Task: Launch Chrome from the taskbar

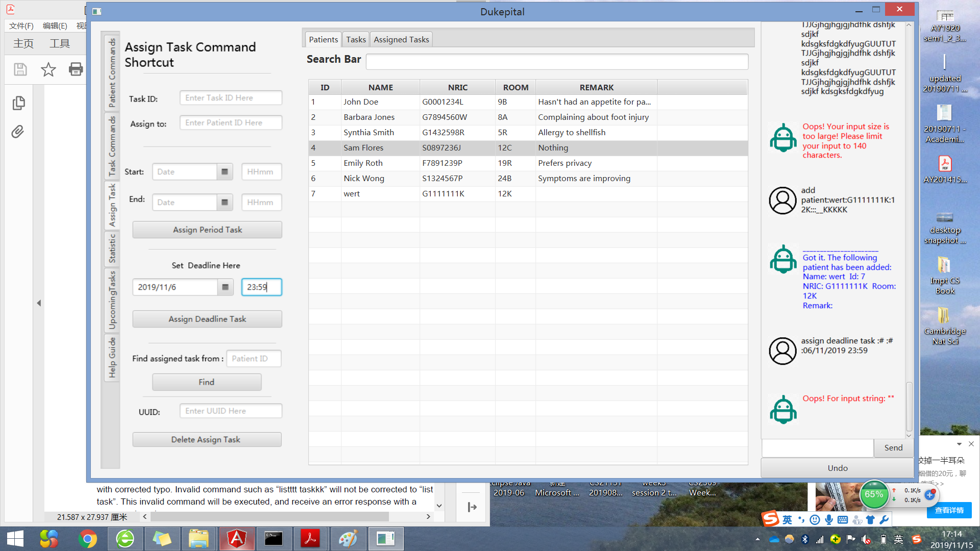Action: click(x=87, y=539)
